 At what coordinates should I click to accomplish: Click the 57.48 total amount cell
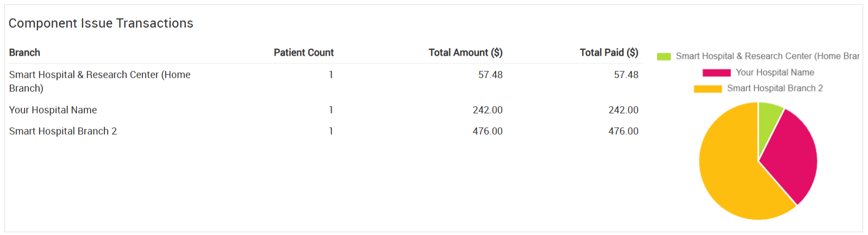(490, 75)
